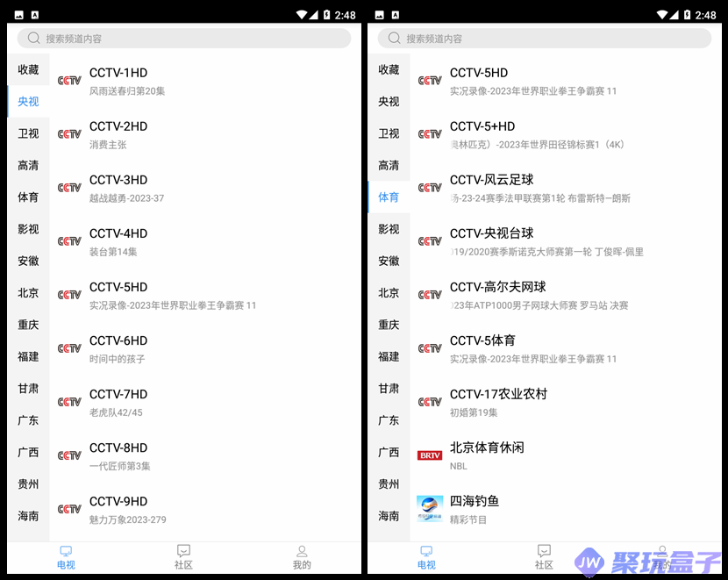Tap the program text 风雨送春归第20集
728x580 pixels.
tap(127, 91)
